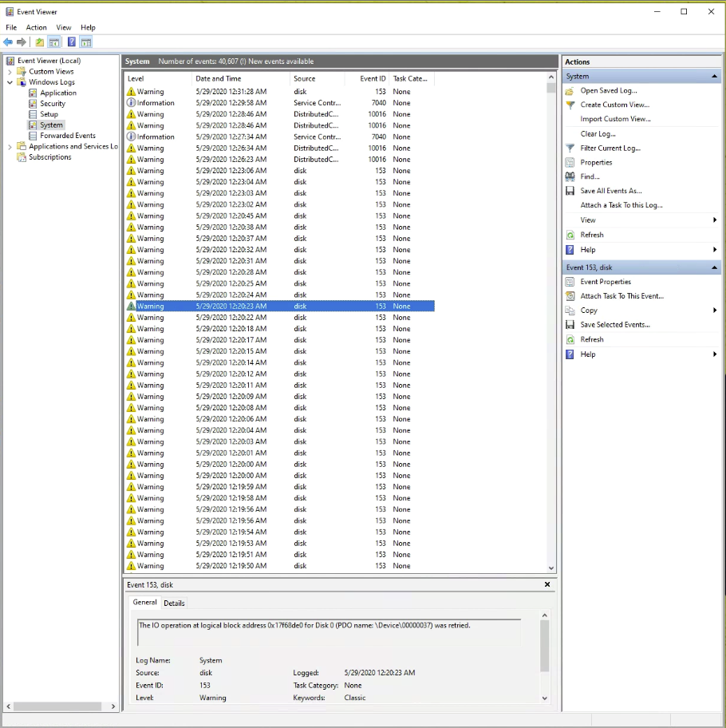
Task: Toggle the Show/Hide Action Pane toolbar button
Action: point(86,42)
